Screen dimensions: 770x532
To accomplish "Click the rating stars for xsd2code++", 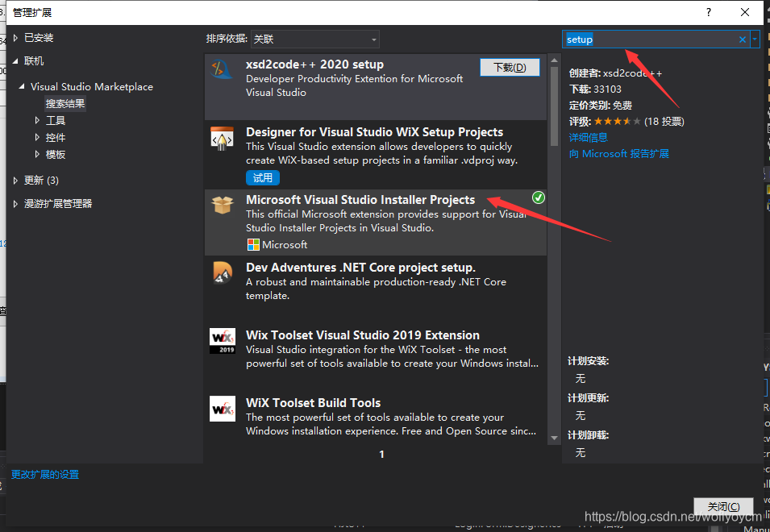I will [617, 121].
